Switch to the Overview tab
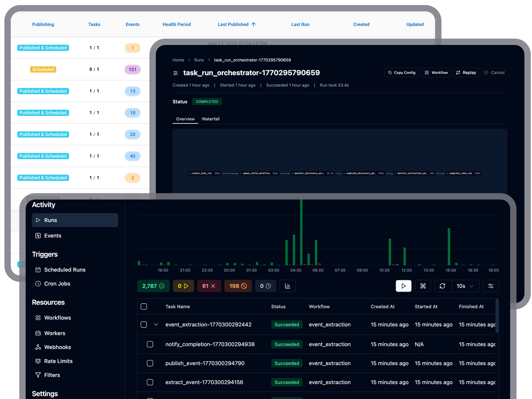 tap(185, 119)
